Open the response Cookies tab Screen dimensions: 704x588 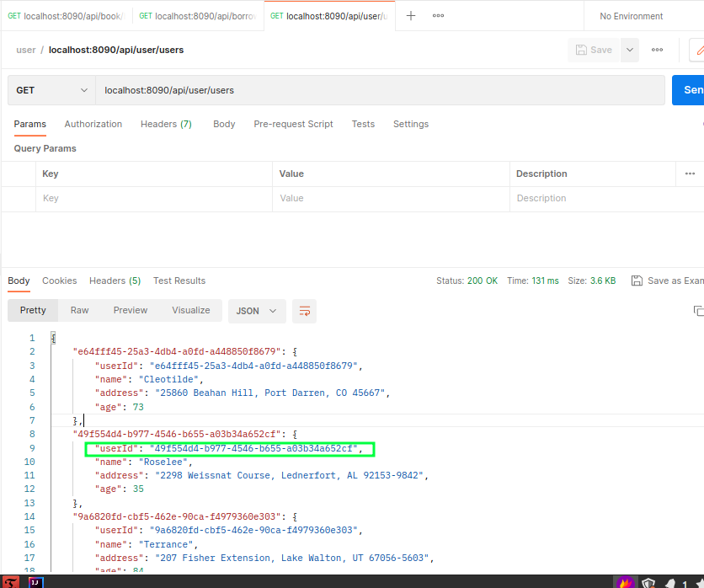(59, 281)
